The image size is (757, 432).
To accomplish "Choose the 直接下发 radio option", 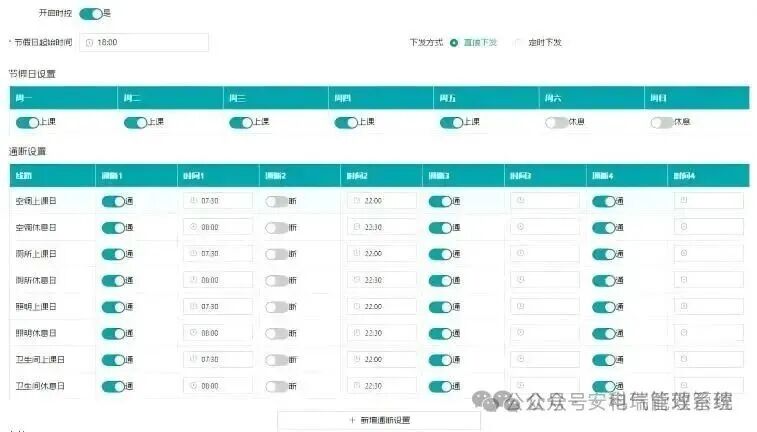I will 454,43.
